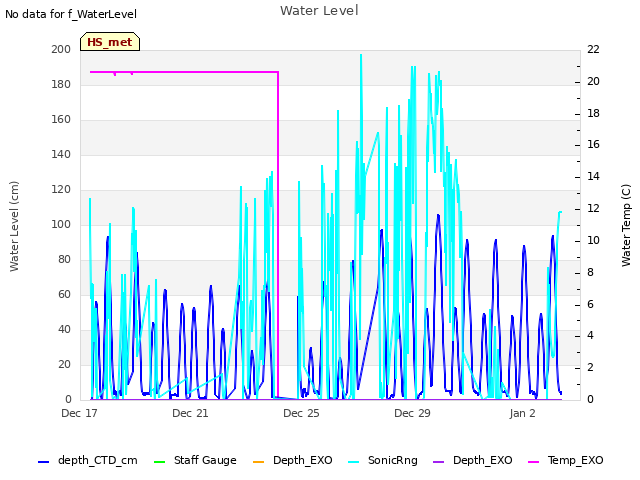Click the blue depth_CTD_cm legend swatch
Image resolution: width=640 pixels, height=480 pixels.
44,462
